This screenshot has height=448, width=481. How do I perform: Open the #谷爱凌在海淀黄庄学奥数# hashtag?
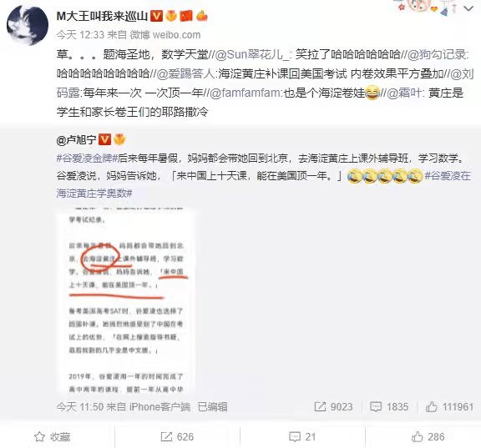click(263, 184)
